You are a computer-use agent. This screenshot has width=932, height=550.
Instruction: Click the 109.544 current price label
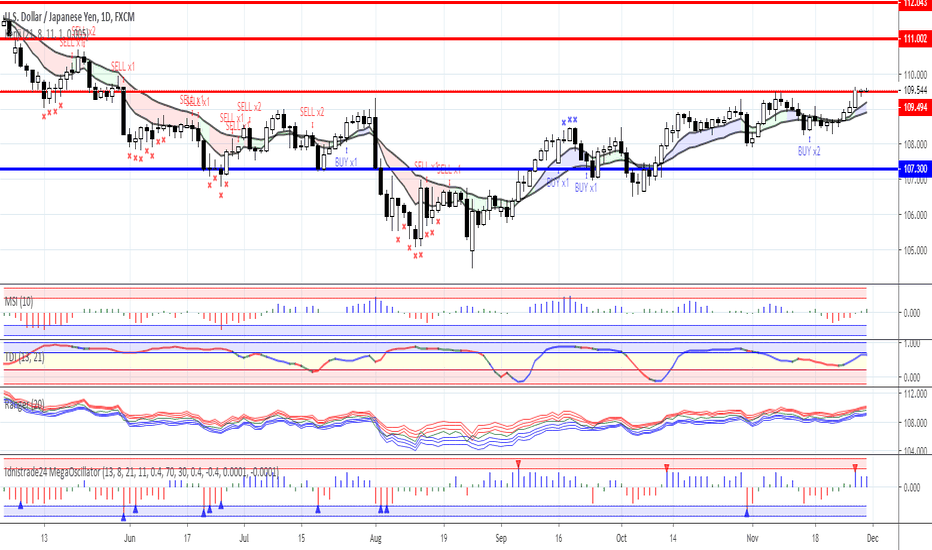tap(915, 90)
